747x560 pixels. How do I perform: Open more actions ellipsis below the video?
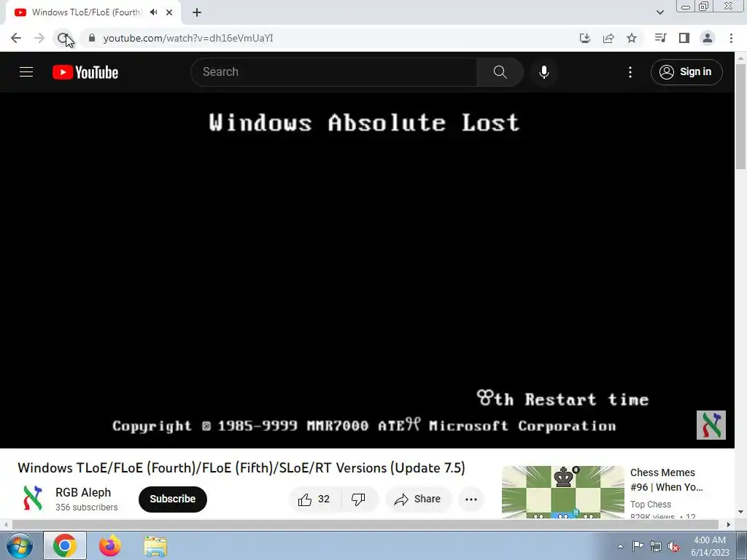click(471, 499)
